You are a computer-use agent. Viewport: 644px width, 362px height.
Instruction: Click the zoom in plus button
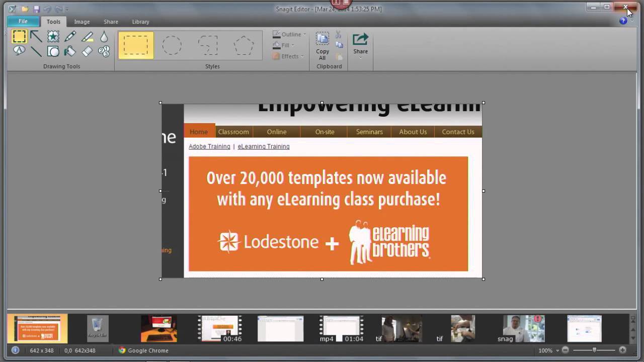622,350
